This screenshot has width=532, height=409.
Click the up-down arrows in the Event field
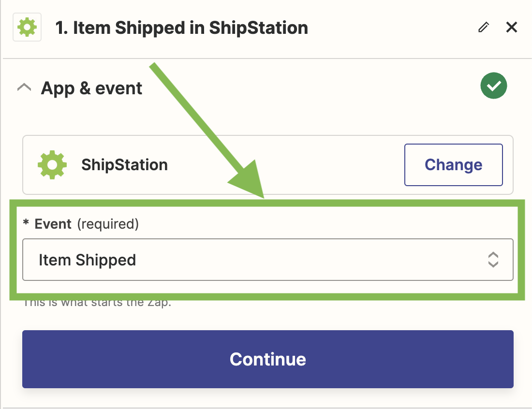493,260
